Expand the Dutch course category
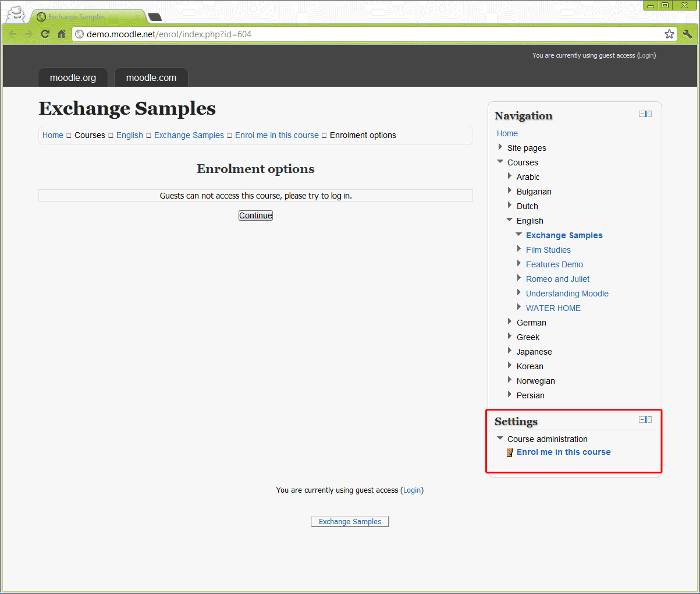The image size is (700, 594). click(x=510, y=205)
